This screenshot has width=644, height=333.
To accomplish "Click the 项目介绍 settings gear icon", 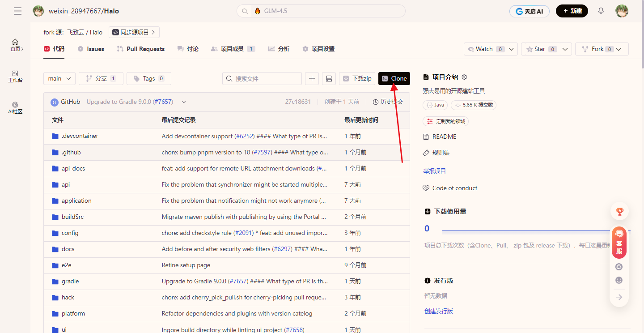I will tap(464, 77).
